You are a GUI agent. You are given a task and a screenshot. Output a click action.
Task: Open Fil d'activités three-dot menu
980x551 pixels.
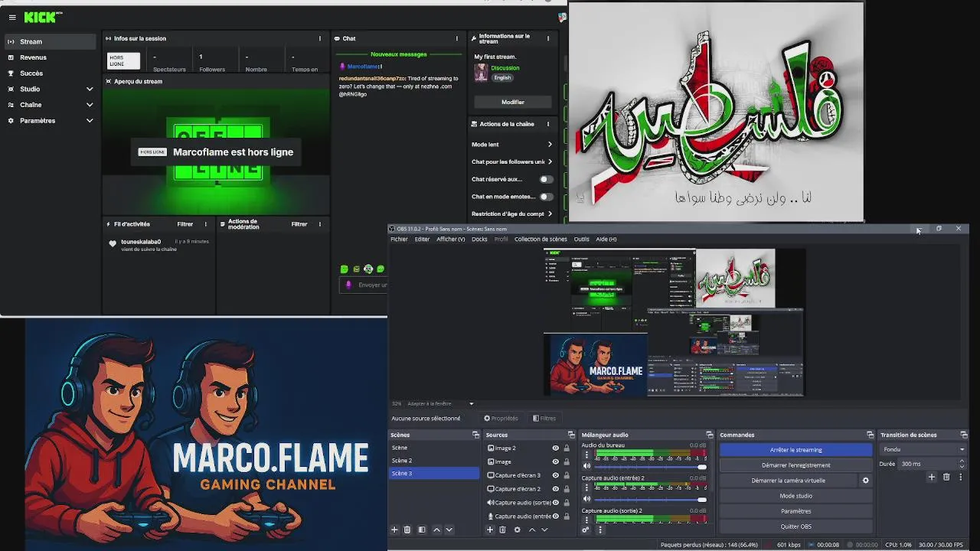[205, 224]
